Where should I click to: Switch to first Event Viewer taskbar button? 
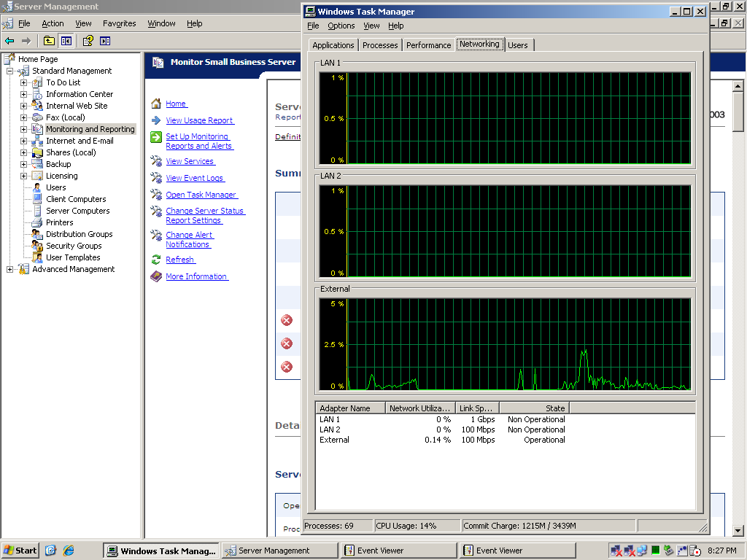(398, 551)
